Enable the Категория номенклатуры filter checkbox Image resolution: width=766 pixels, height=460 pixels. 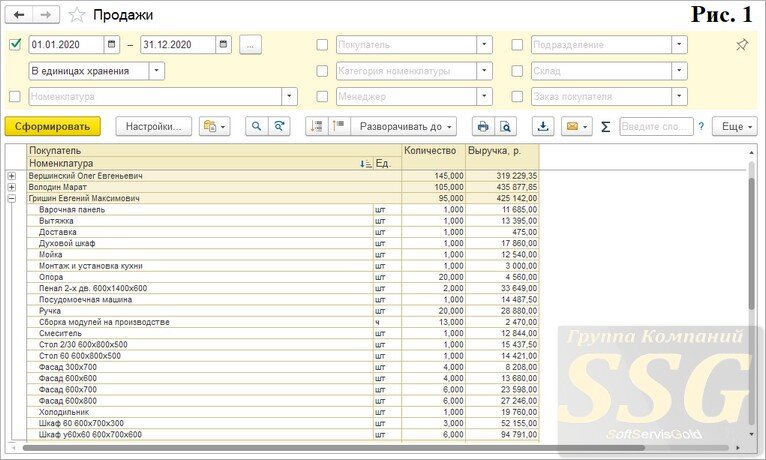(x=322, y=71)
